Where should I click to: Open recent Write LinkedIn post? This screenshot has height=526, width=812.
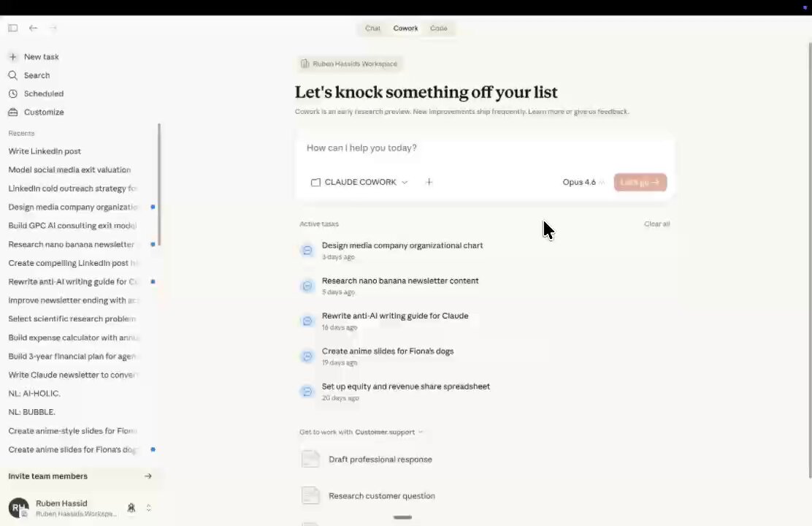(x=45, y=150)
